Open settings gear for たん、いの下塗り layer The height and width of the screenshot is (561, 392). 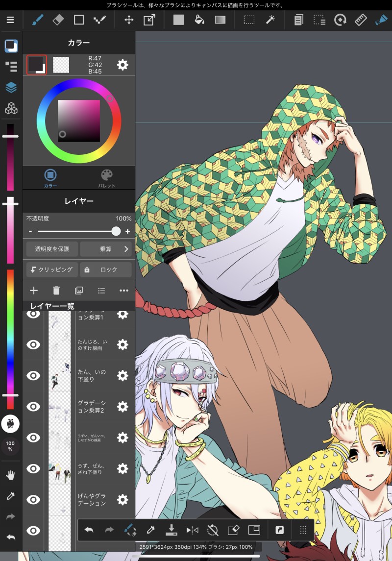tap(122, 376)
